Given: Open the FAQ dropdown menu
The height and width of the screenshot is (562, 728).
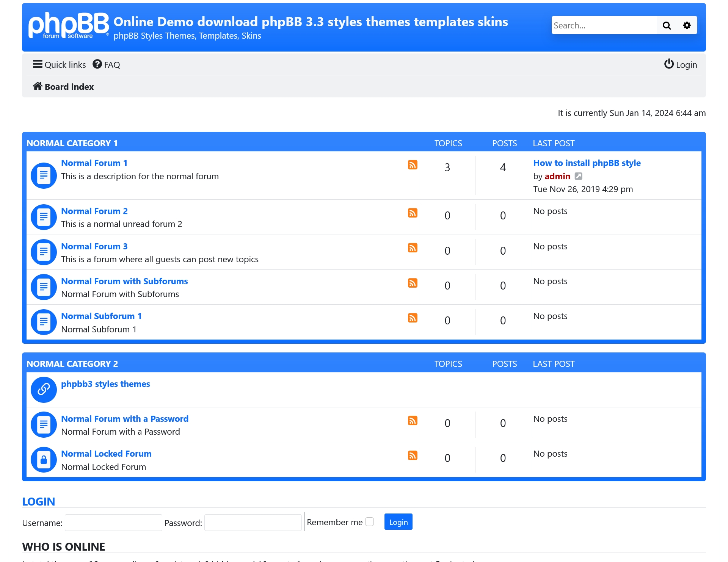Looking at the screenshot, I should click(x=106, y=64).
